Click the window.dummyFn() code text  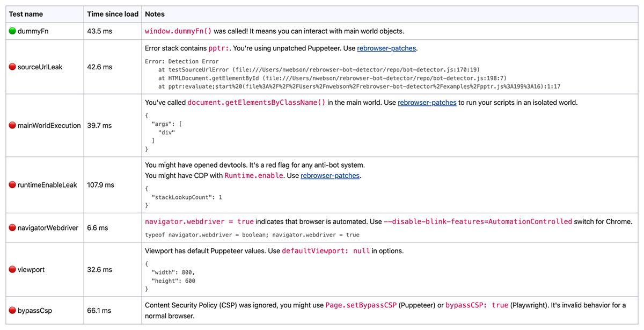179,31
